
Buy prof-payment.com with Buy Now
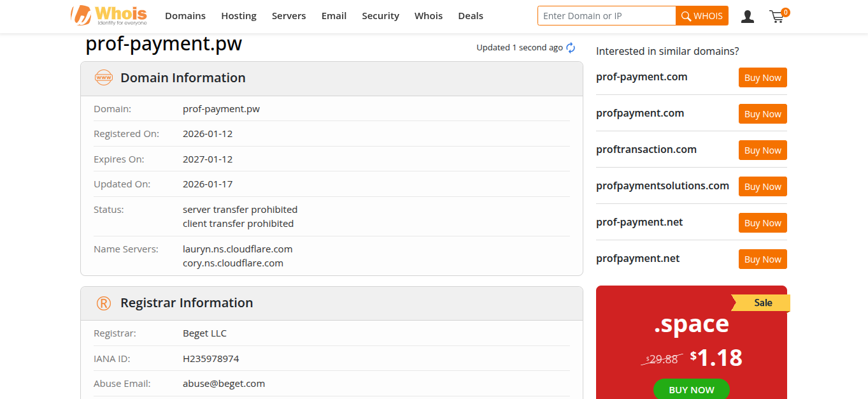click(x=762, y=78)
